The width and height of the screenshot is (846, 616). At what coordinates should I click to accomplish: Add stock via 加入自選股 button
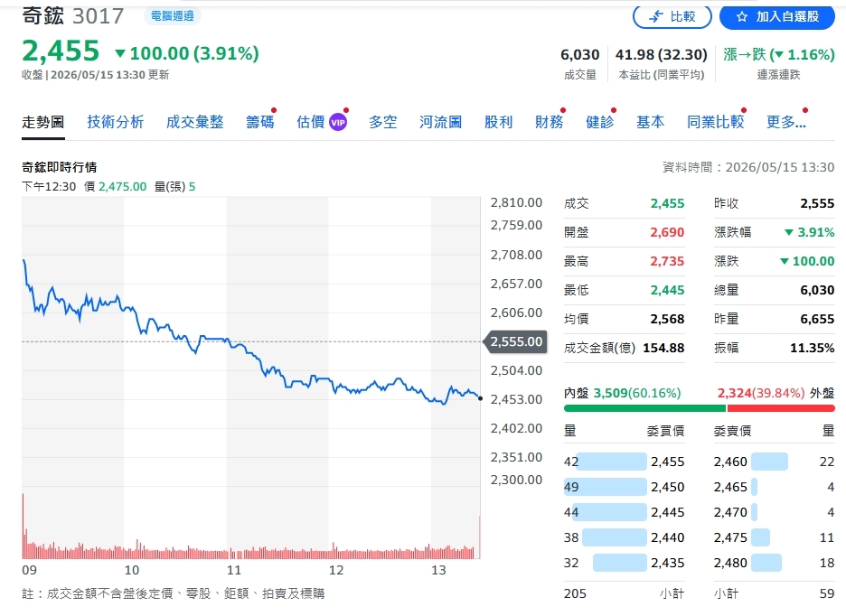[x=777, y=17]
